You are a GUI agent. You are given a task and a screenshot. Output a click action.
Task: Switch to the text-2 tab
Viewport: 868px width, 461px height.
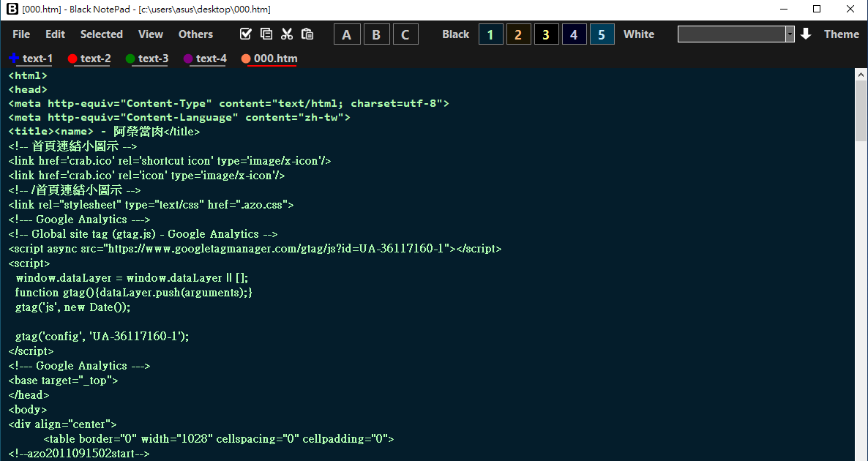click(94, 59)
